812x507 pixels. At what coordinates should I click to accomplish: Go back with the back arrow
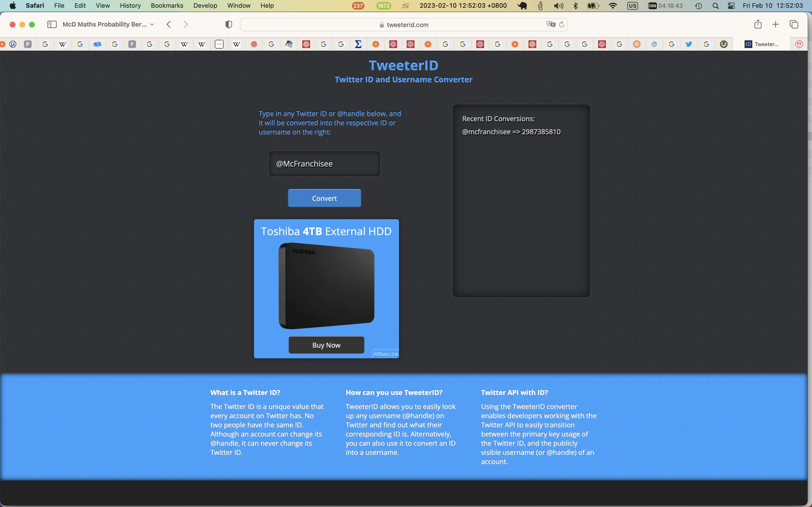coord(169,24)
